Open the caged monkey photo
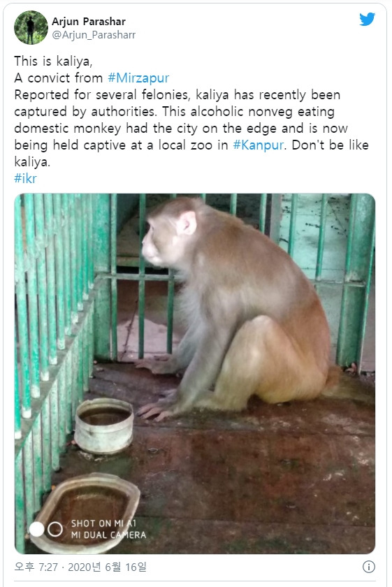The width and height of the screenshot is (392, 587). [195, 374]
